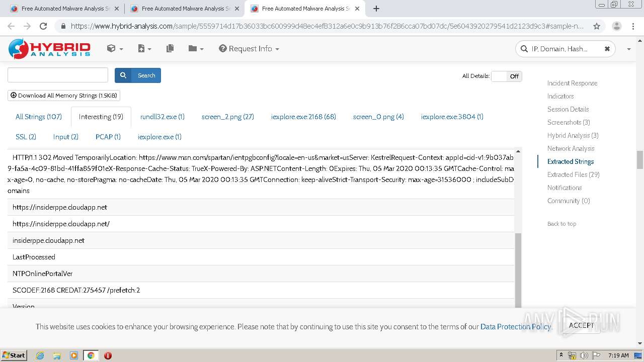This screenshot has width=644, height=362.
Task: Jump to Session Details section
Action: (568, 109)
